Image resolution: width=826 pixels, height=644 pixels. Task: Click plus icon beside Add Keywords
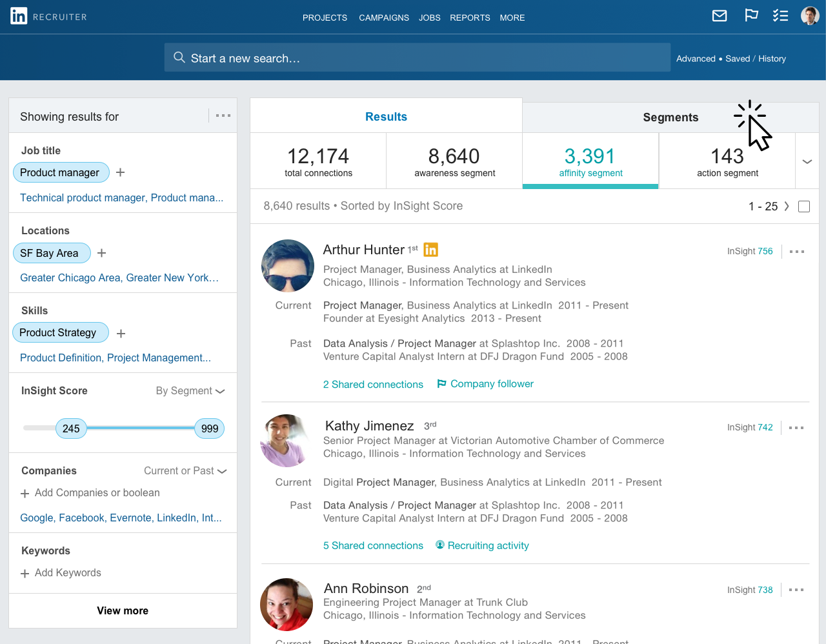tap(25, 574)
